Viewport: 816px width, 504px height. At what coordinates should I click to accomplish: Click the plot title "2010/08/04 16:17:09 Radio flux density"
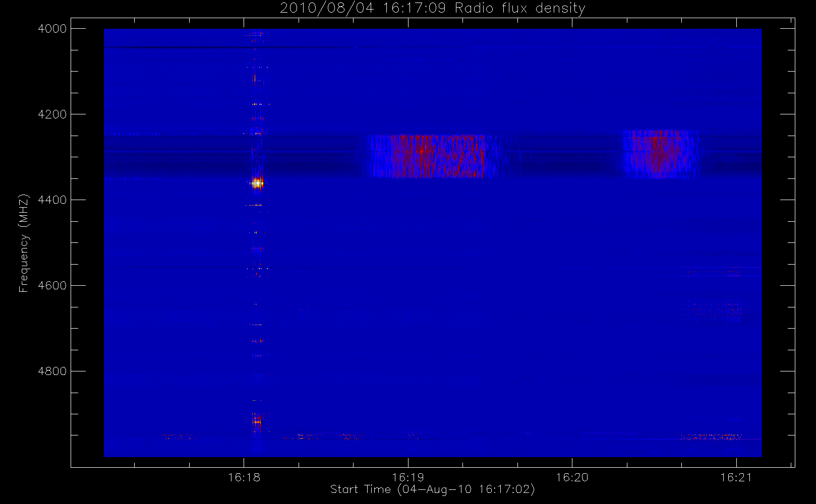[x=432, y=9]
